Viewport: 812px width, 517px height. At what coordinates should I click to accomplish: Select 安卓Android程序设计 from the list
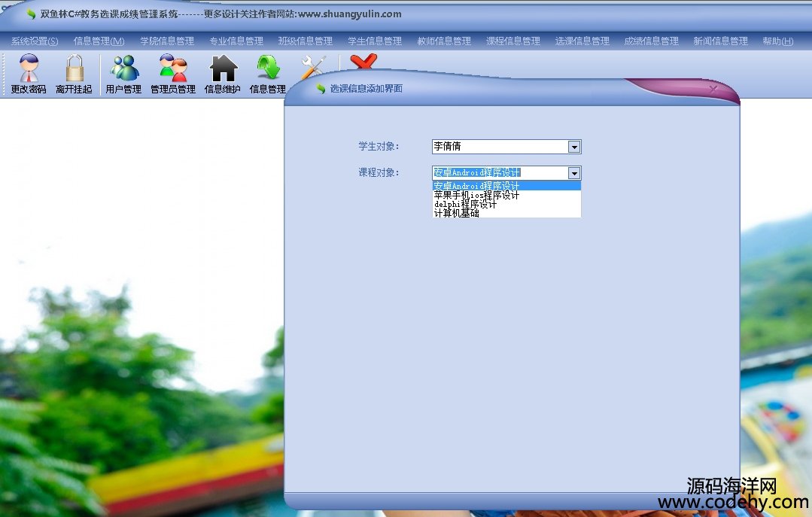point(506,185)
